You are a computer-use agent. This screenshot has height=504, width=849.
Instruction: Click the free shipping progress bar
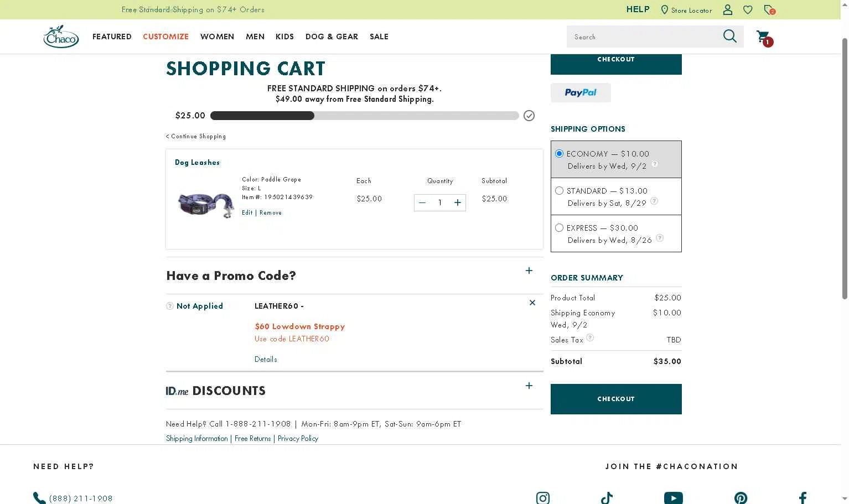tap(364, 116)
